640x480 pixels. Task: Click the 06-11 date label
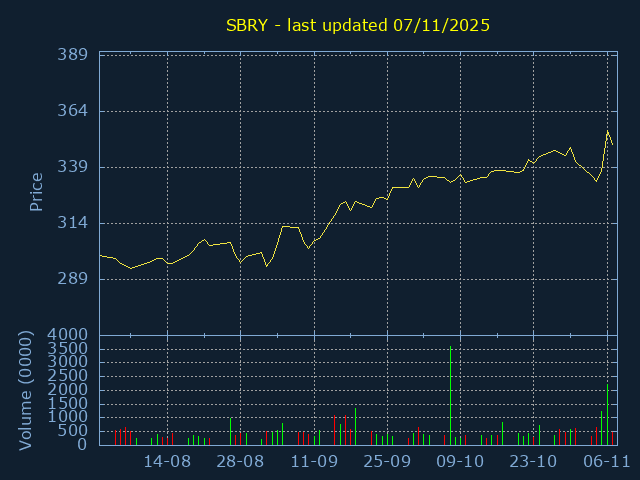[606, 462]
